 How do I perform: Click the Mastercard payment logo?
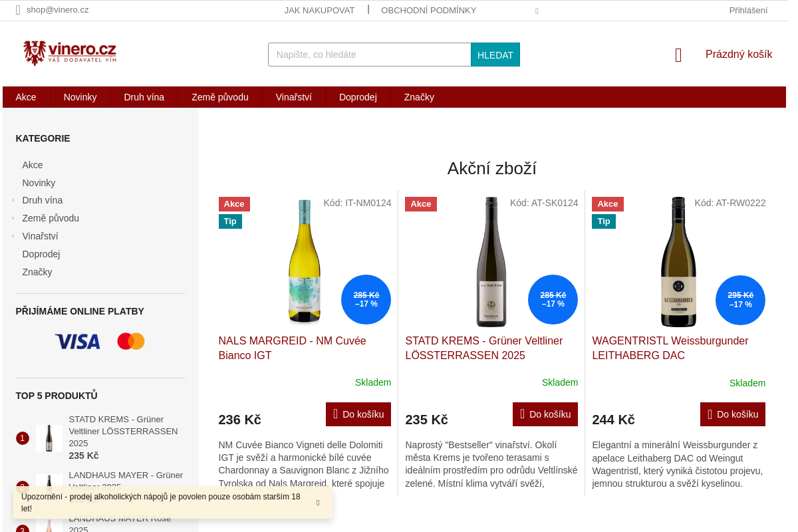point(131,341)
